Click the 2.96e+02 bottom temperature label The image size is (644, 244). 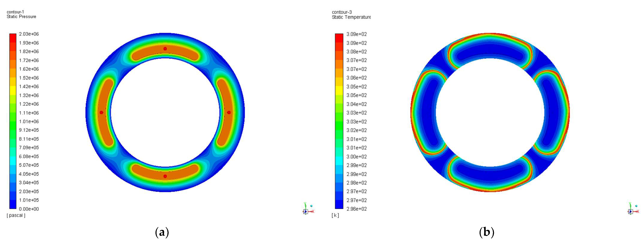click(x=356, y=209)
